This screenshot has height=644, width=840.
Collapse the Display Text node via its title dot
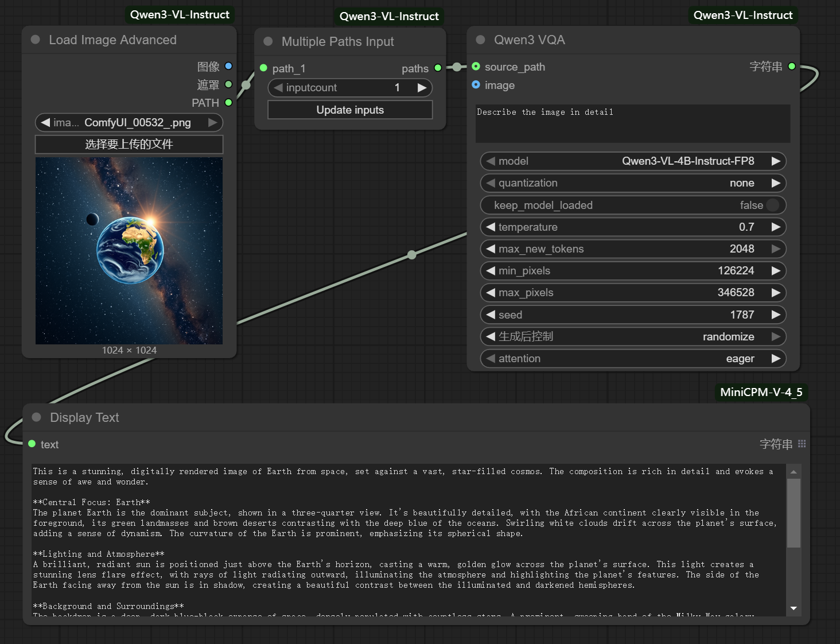[36, 417]
